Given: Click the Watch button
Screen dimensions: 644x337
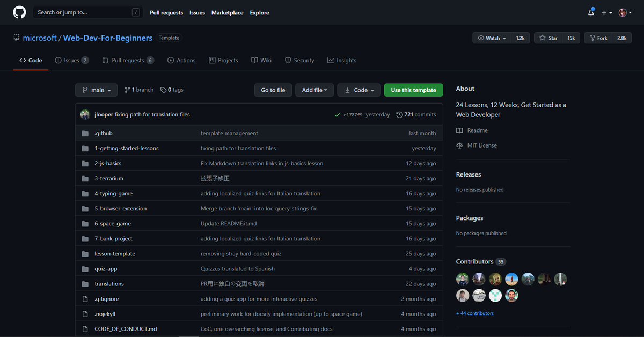Looking at the screenshot, I should [491, 38].
